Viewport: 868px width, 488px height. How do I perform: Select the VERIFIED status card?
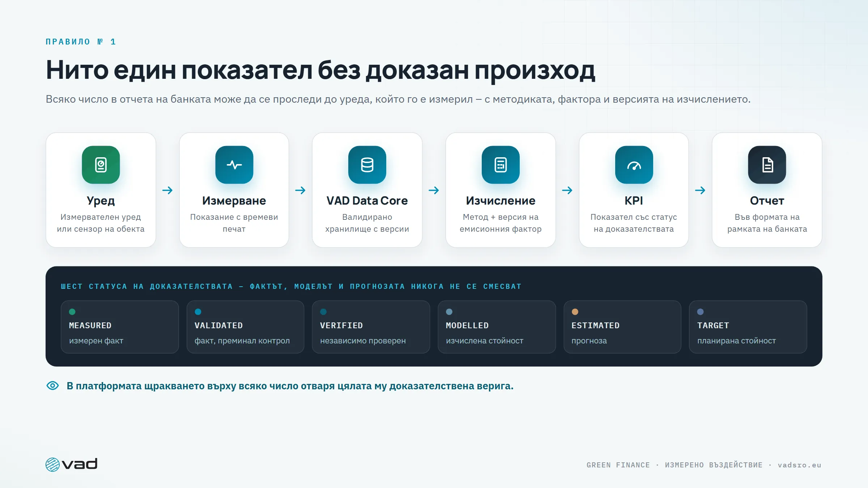coord(371,327)
